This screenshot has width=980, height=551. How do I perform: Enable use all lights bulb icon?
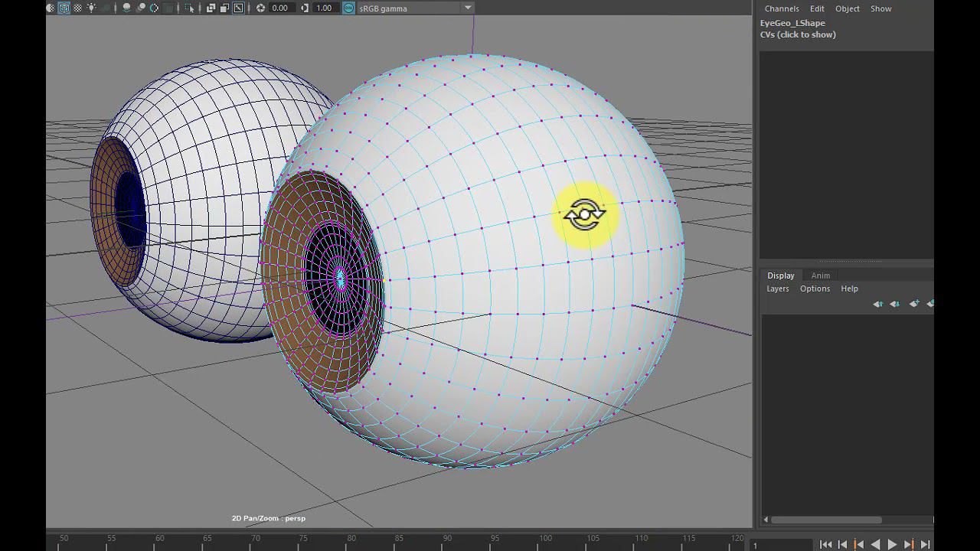pyautogui.click(x=91, y=8)
